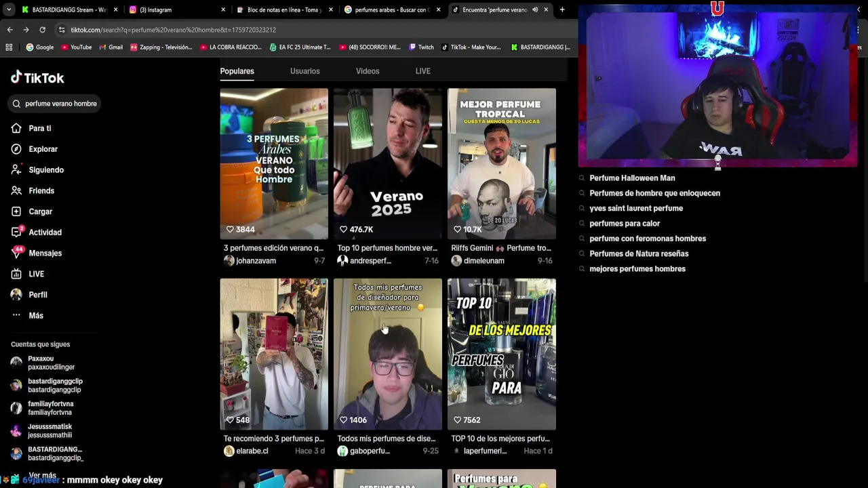Close the TikTok browser tab

pyautogui.click(x=546, y=9)
